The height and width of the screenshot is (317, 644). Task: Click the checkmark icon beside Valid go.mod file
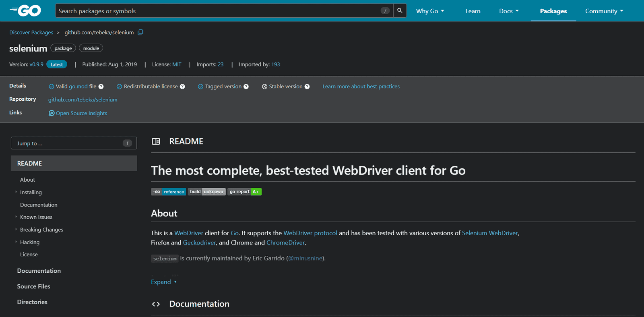(x=52, y=87)
